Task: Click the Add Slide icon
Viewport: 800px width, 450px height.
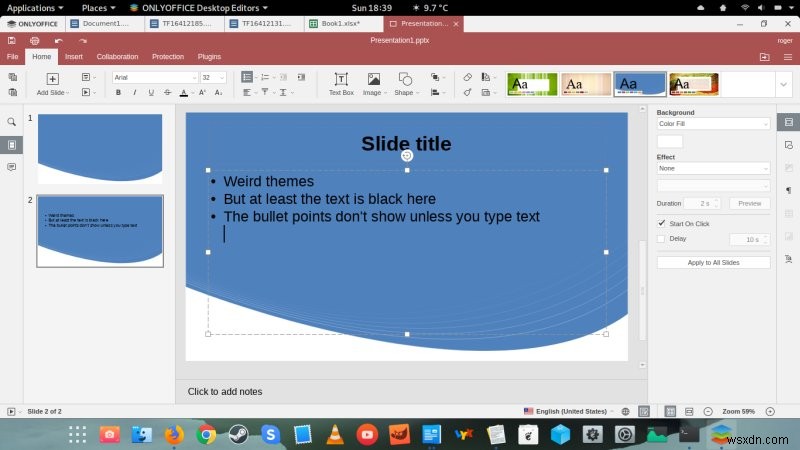Action: pos(53,79)
